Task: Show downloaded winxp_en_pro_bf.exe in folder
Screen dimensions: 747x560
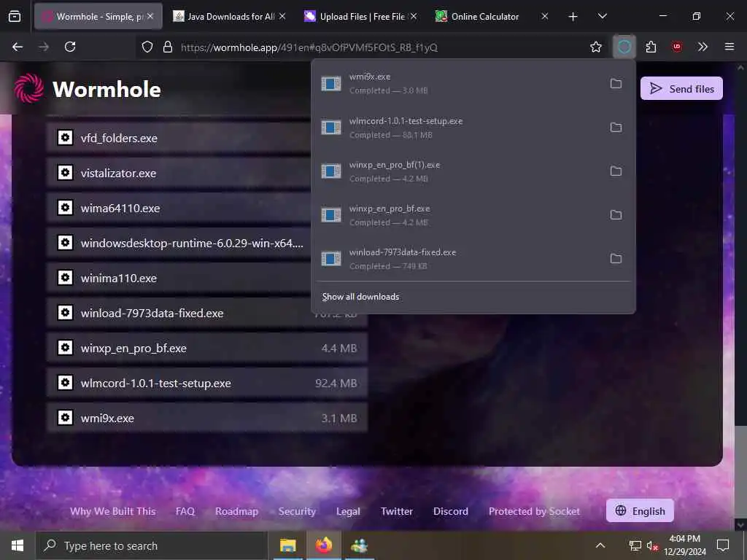Action: (616, 215)
